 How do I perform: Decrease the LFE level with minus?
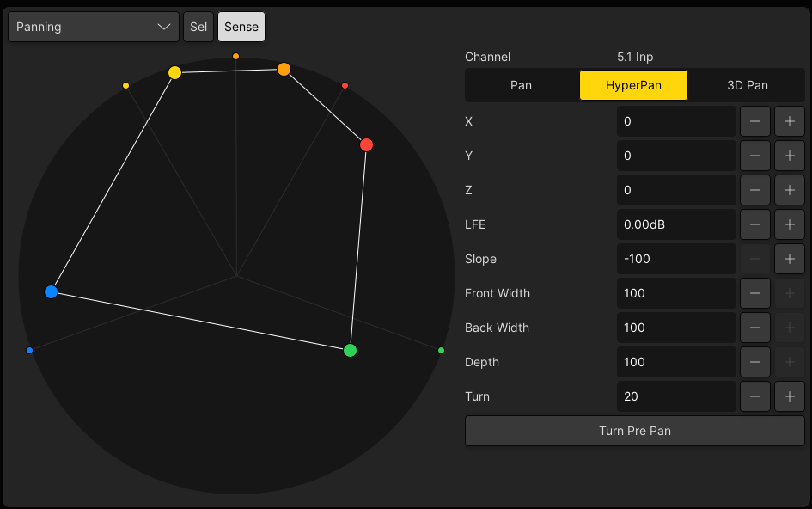(x=754, y=224)
